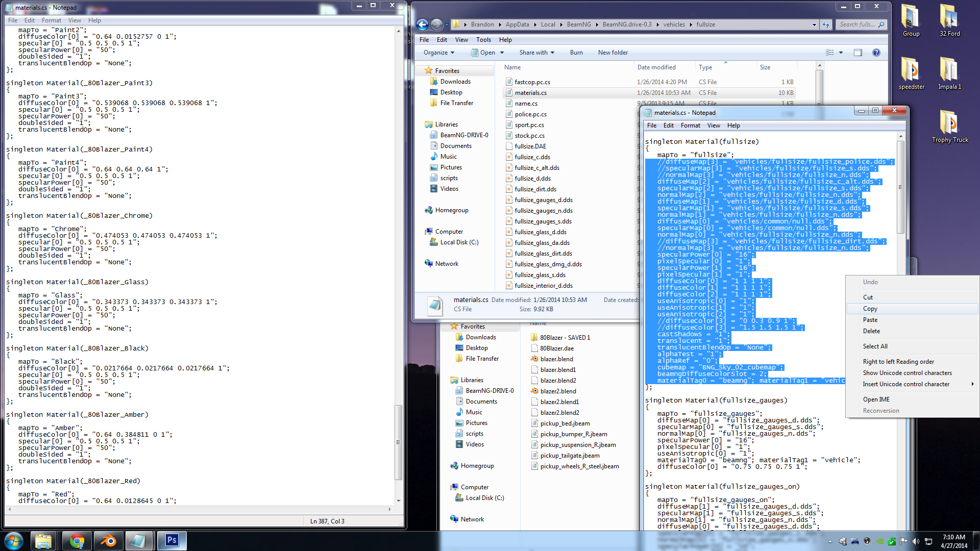Choose Select All in context menu
This screenshot has height=551, width=980.
pos(912,346)
